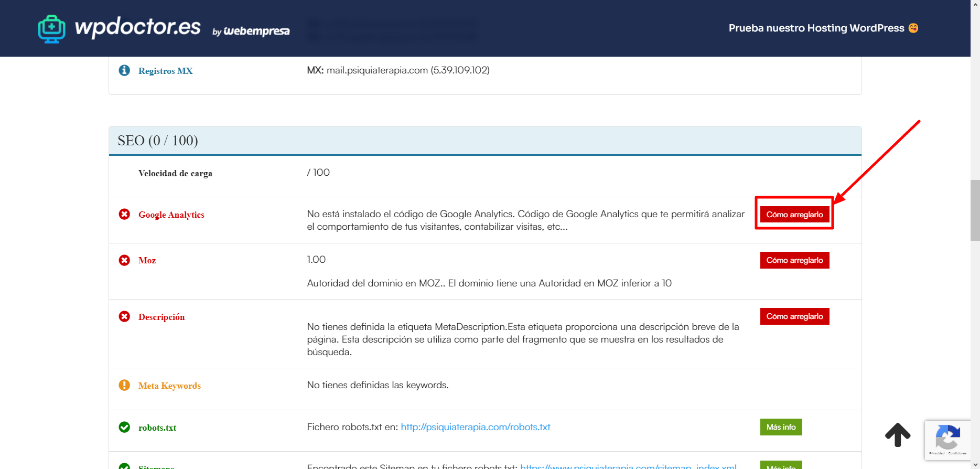Click the orange warning icon for Meta Keywords
Viewport: 980px width, 469px height.
point(124,385)
